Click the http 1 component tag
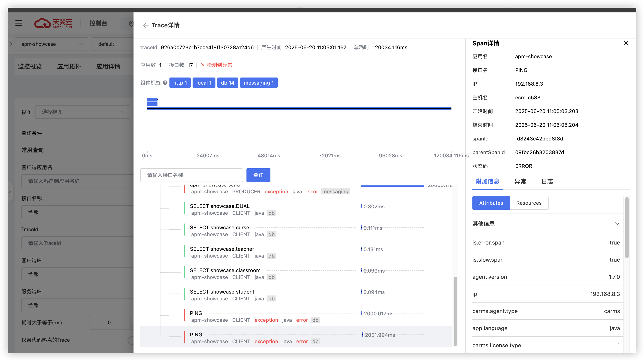The height and width of the screenshot is (361, 644). (180, 83)
